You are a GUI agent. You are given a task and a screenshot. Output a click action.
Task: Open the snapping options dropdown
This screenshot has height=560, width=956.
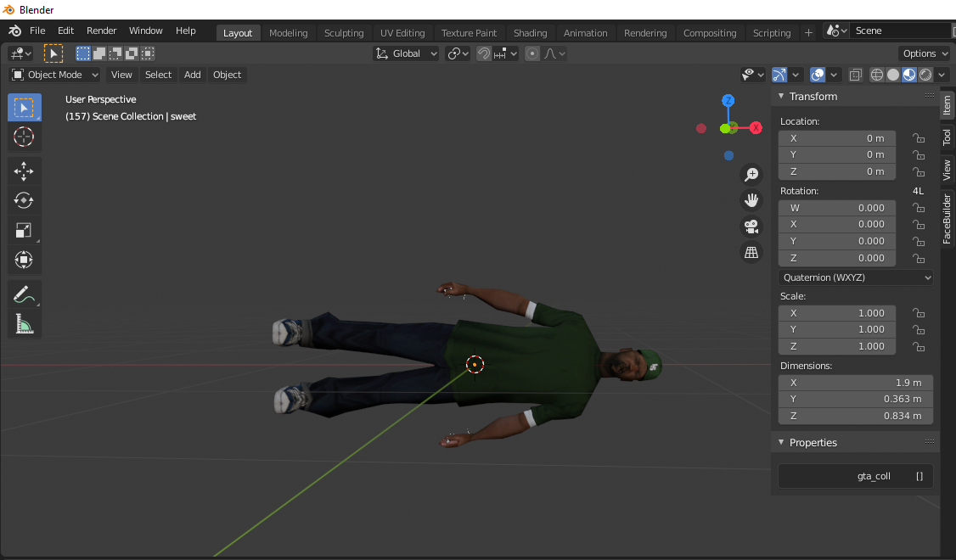[x=505, y=53]
